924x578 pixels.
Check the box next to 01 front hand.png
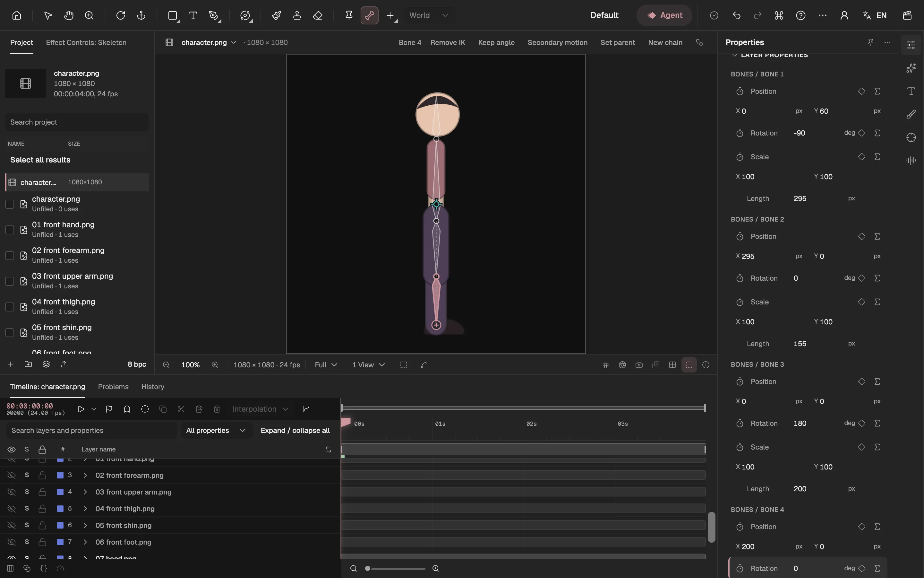tap(10, 230)
